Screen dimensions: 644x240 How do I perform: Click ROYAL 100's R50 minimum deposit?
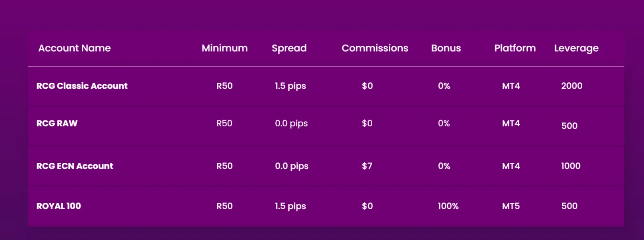[x=224, y=206]
